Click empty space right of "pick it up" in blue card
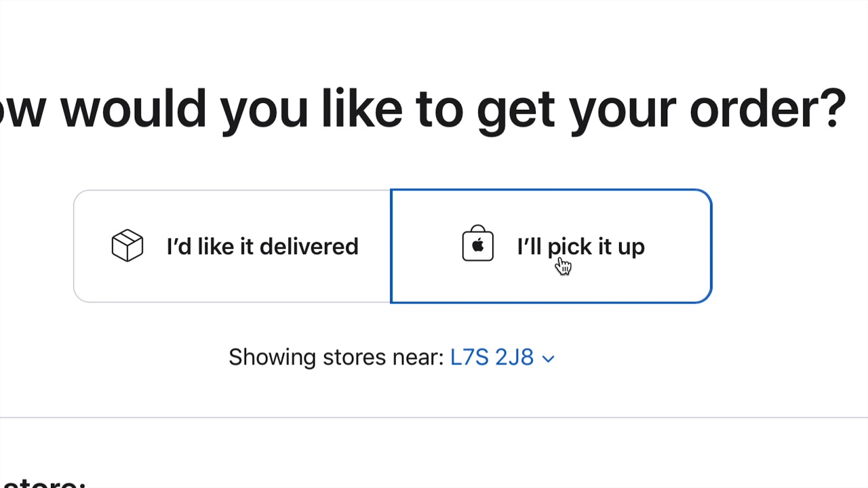This screenshot has height=488, width=868. 678,246
